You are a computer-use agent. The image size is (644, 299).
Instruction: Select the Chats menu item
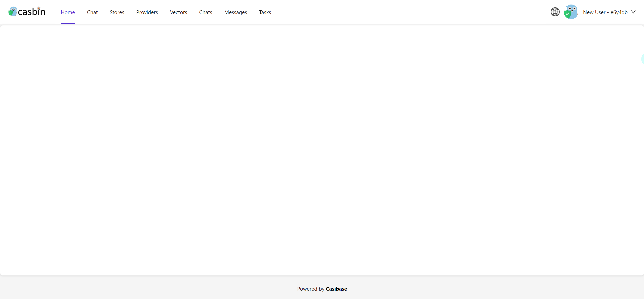pyautogui.click(x=206, y=12)
